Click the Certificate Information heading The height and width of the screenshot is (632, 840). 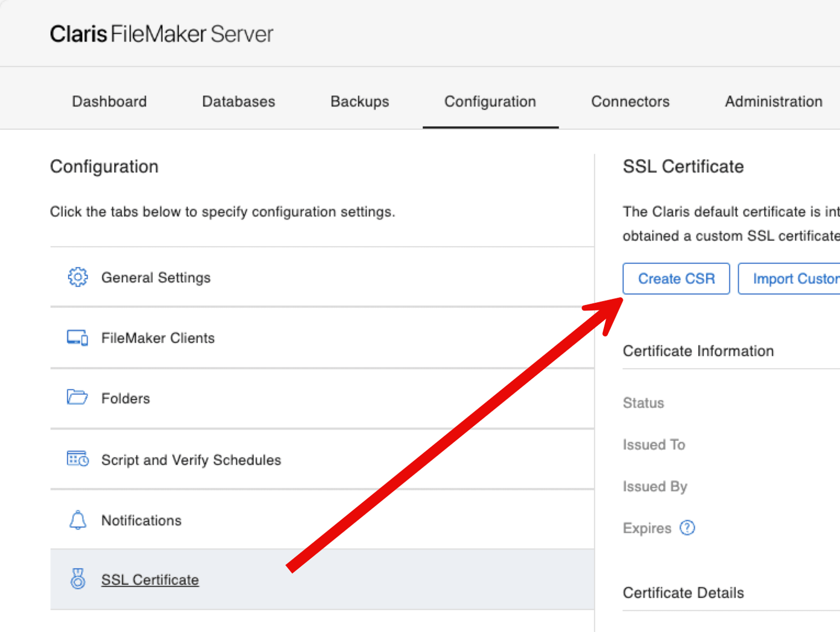coord(698,351)
